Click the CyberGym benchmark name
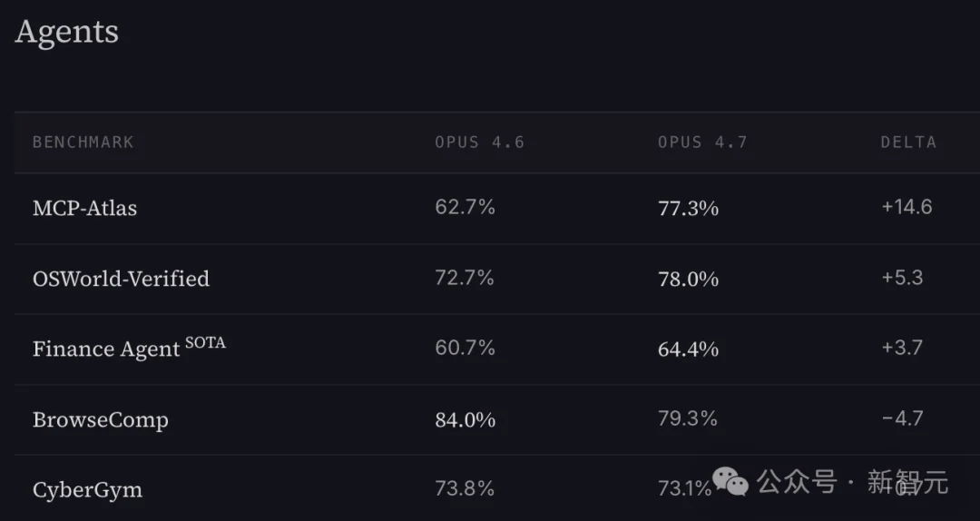This screenshot has height=521, width=980. click(x=87, y=490)
